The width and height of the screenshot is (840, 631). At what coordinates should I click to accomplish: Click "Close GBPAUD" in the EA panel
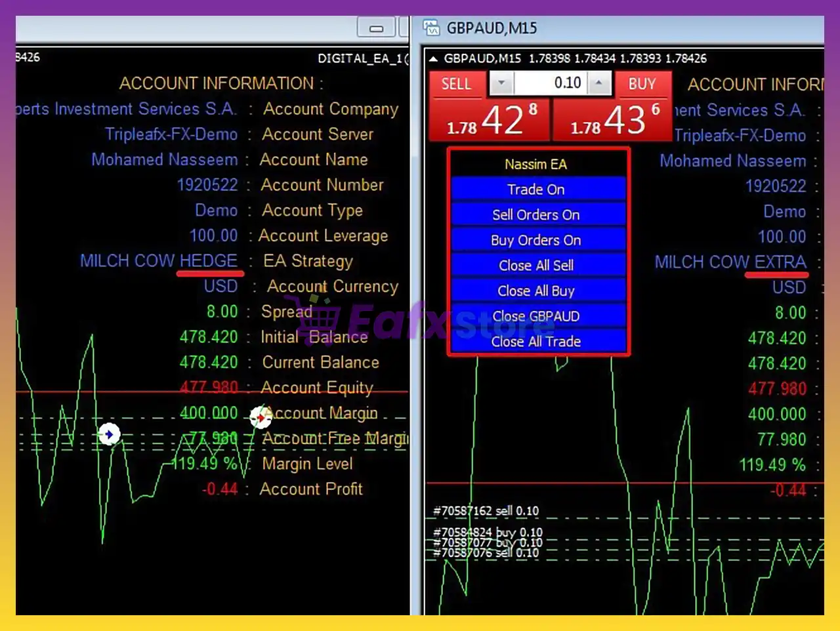coord(536,316)
